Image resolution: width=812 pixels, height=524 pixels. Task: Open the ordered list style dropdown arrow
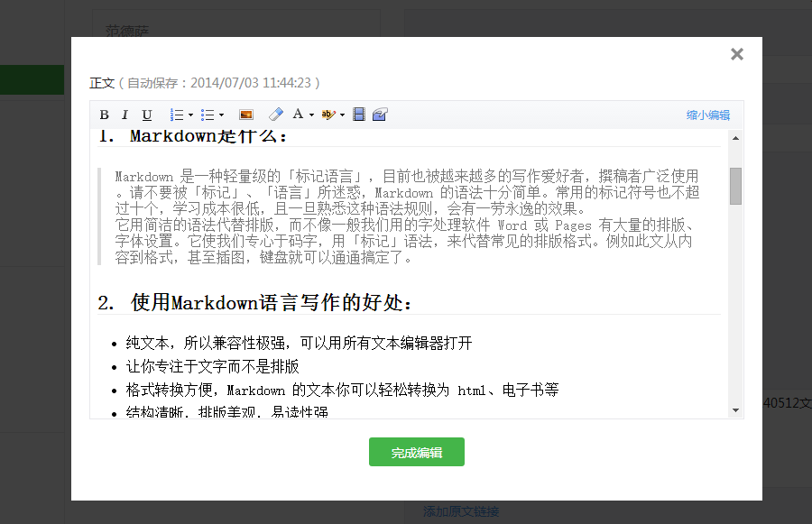click(190, 115)
